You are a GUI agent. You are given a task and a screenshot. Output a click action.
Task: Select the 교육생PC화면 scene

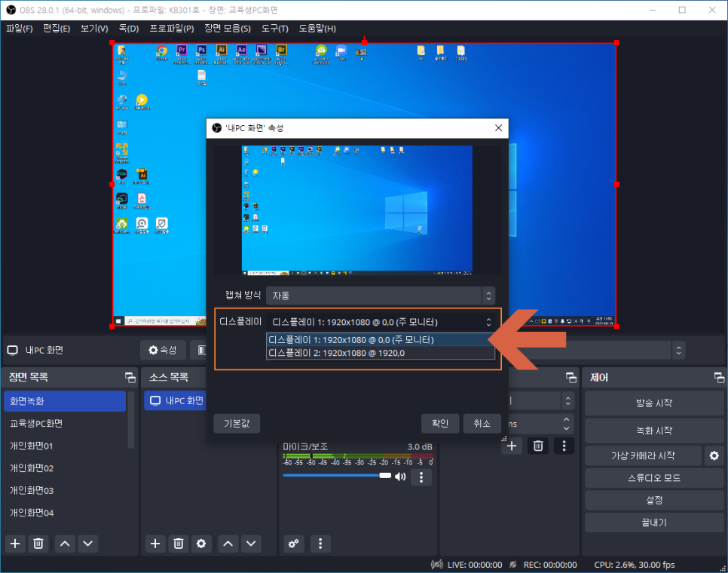(65, 424)
